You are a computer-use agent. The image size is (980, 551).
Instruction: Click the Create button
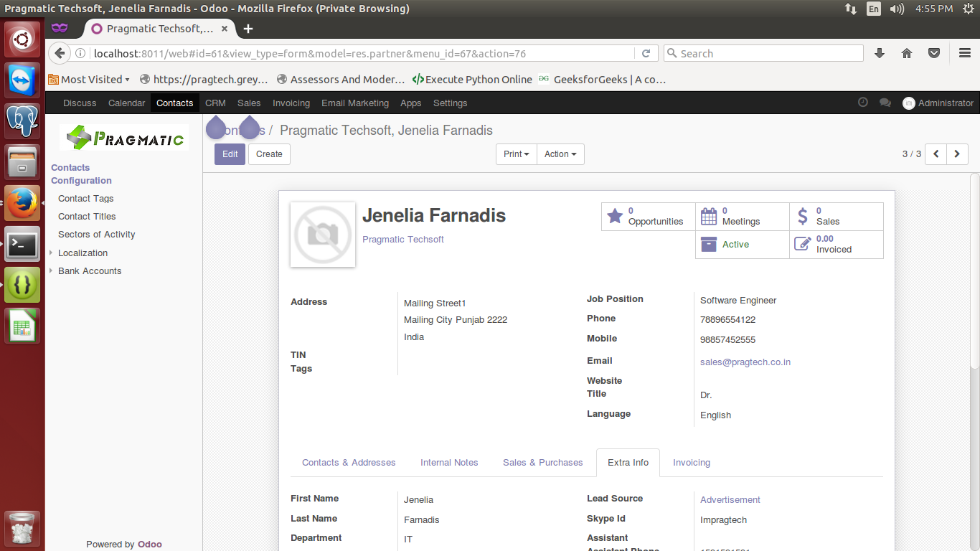tap(269, 154)
